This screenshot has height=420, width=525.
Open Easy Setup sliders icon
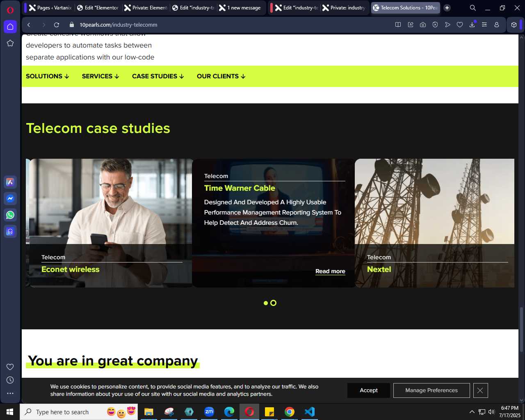pyautogui.click(x=484, y=25)
